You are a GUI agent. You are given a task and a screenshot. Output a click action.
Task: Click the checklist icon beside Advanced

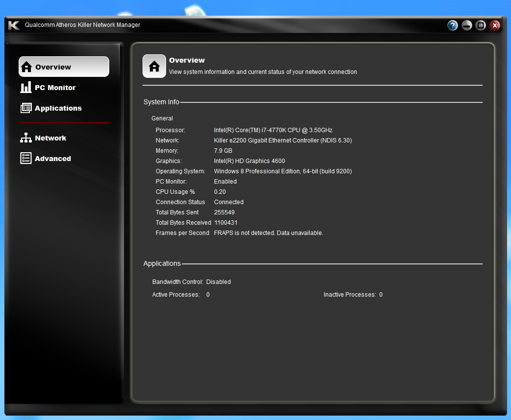tap(26, 158)
